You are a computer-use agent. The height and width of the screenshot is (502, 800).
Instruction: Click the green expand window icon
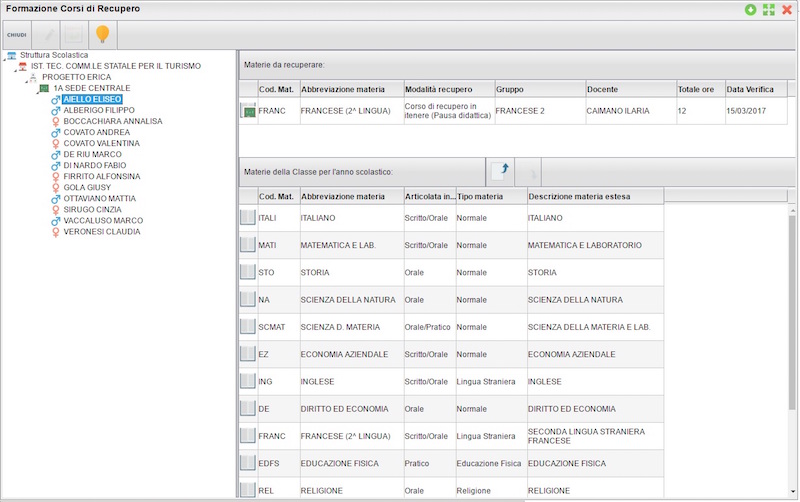click(768, 9)
